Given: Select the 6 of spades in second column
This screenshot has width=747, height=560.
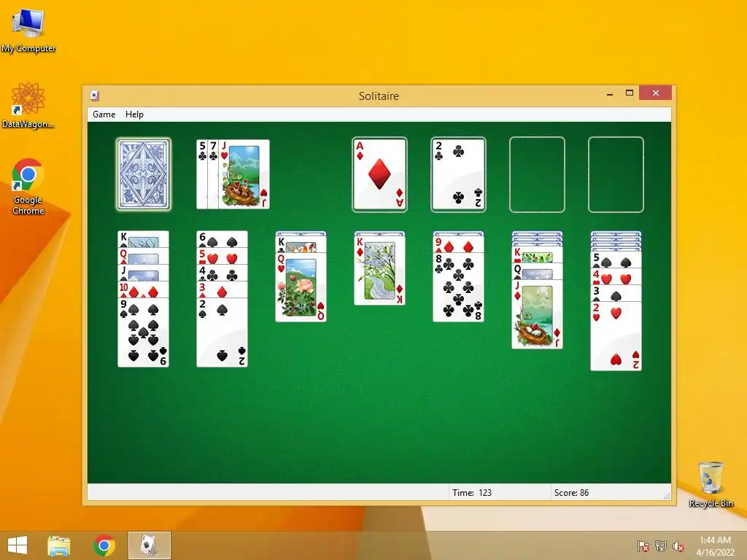Looking at the screenshot, I should 222,239.
